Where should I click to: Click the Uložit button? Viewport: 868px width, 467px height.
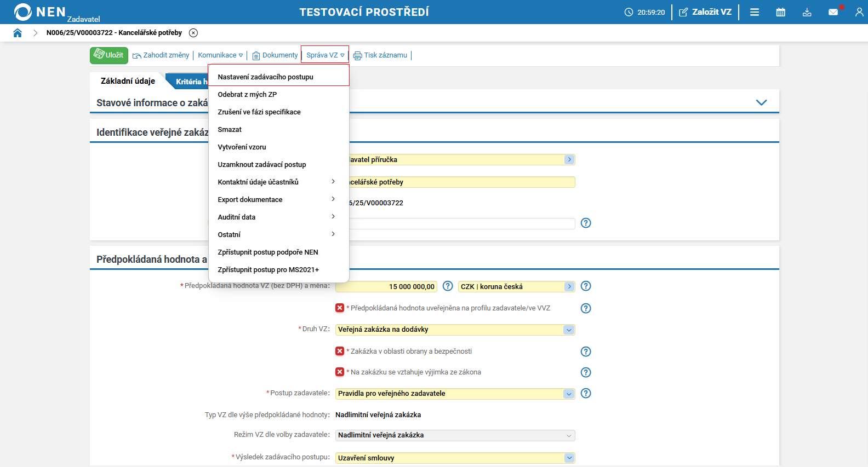(108, 55)
